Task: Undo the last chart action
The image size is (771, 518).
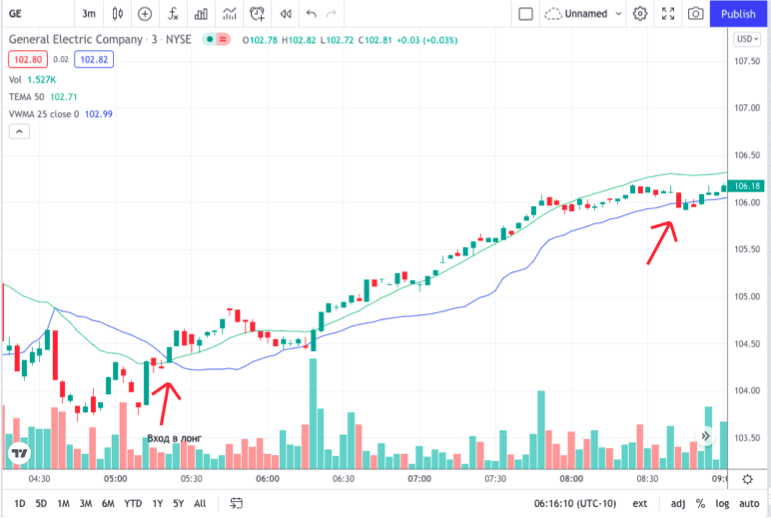Action: tap(311, 14)
